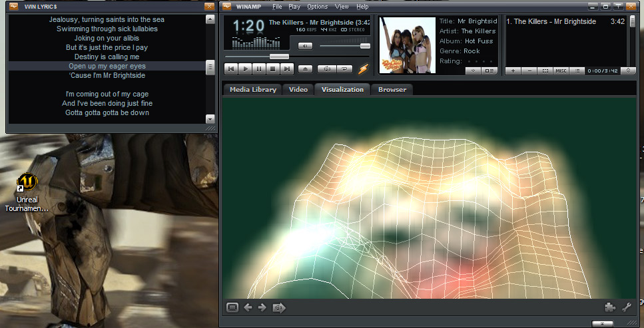Click scroll up arrow in Win Lyrics

coord(210,19)
